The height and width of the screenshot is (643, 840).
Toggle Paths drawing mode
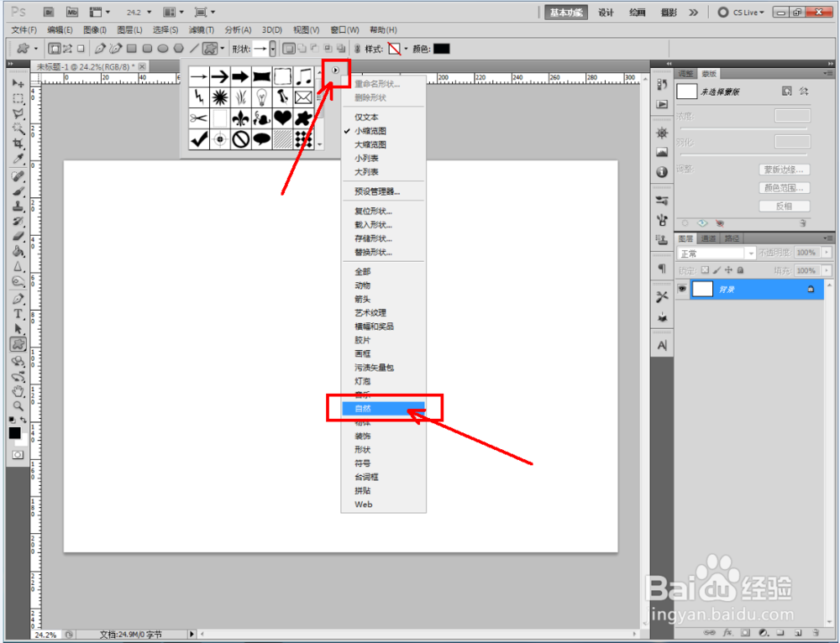click(67, 49)
